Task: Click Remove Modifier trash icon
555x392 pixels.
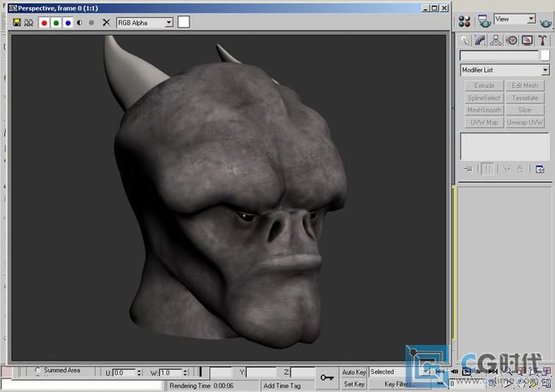Action: tap(520, 169)
